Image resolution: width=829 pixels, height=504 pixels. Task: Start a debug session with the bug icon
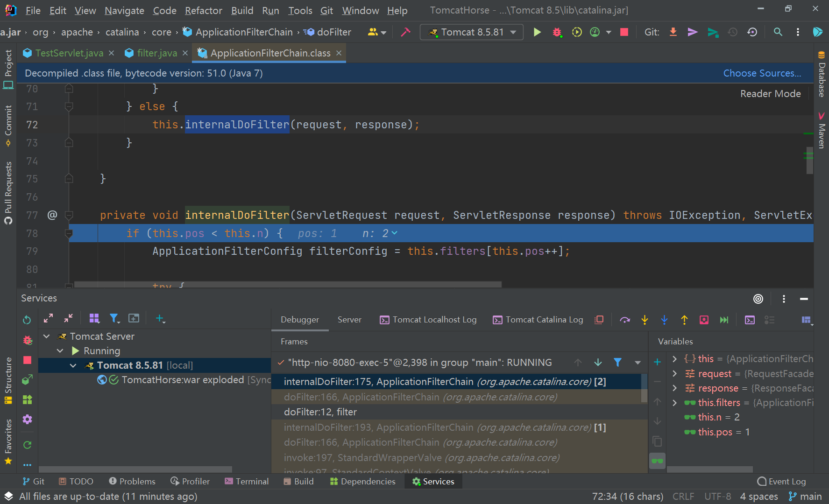click(557, 32)
